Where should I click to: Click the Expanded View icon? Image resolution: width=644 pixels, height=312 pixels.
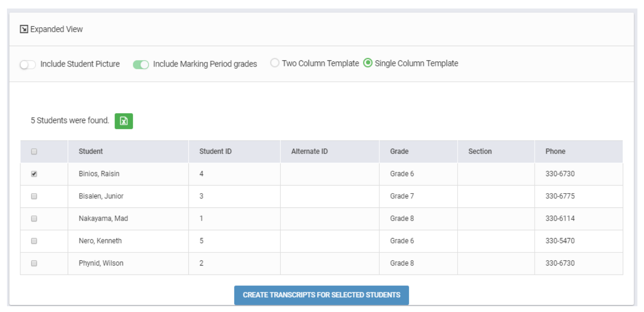tap(24, 29)
